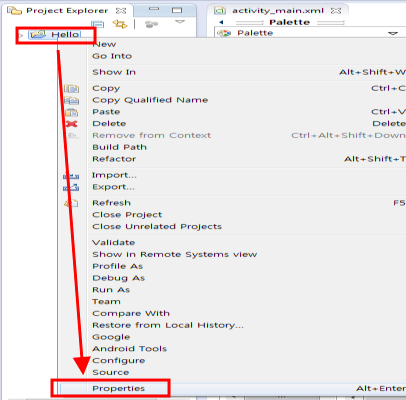This screenshot has height=400, width=406.
Task: Collapse all in Project Explorer toolbar
Action: (x=98, y=24)
